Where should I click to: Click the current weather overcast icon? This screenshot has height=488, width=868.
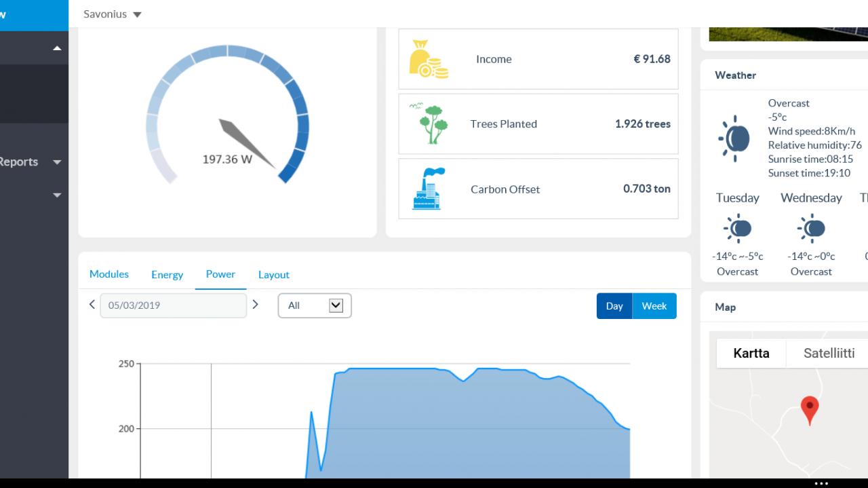734,138
